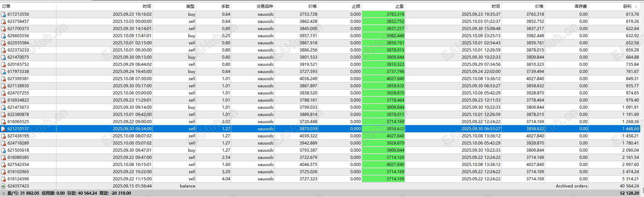The height and width of the screenshot is (197, 644).
Task: Select order number 616124396
Action: coord(18,179)
